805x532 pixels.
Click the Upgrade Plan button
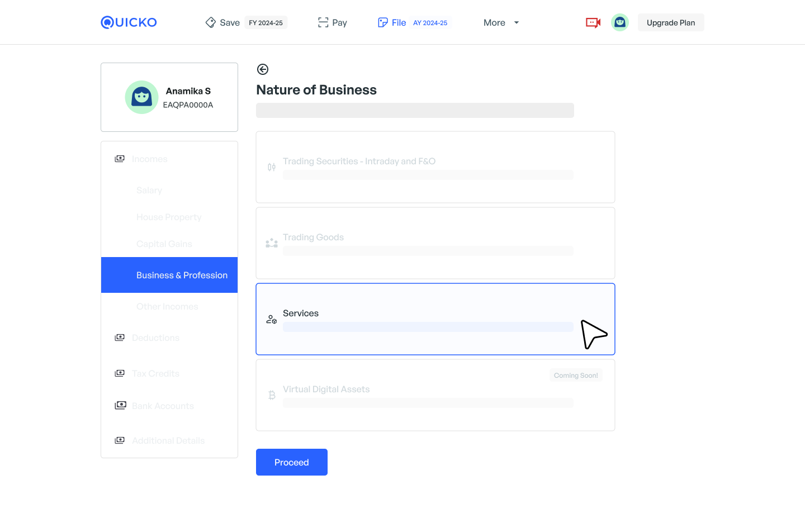(670, 22)
